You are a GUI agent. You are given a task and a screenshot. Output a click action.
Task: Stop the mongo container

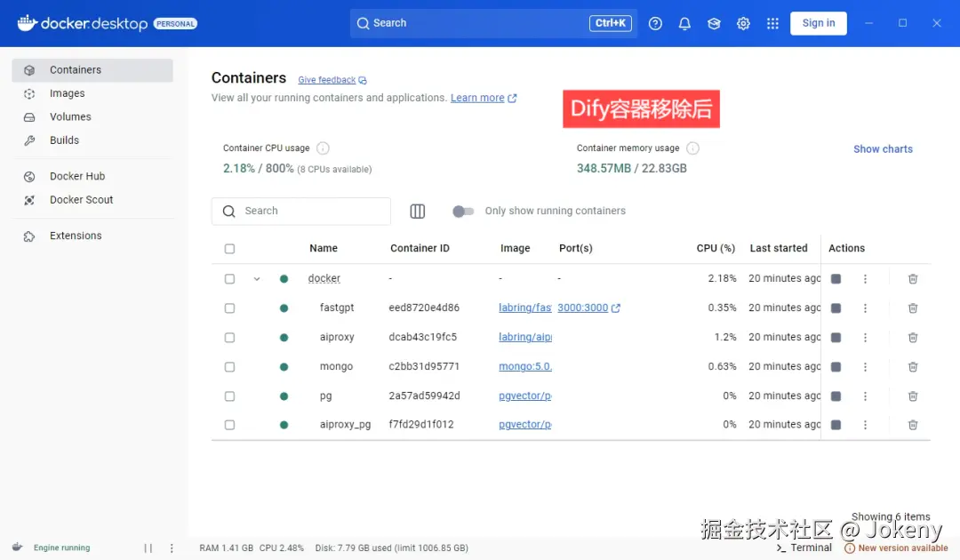point(836,366)
